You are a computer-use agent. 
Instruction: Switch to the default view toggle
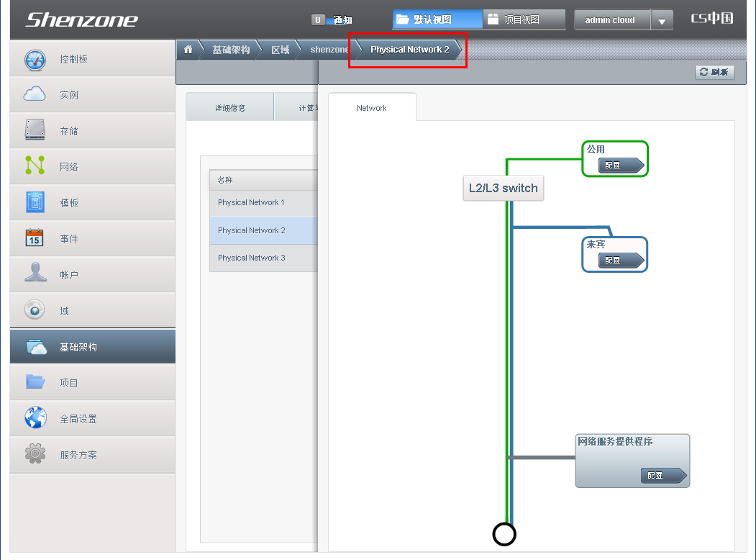tap(437, 19)
